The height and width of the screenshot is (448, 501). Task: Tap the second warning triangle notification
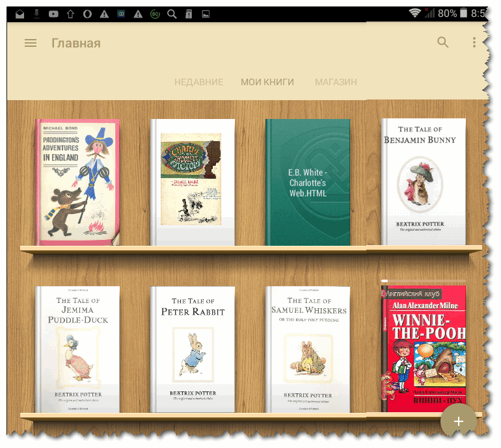[x=138, y=14]
